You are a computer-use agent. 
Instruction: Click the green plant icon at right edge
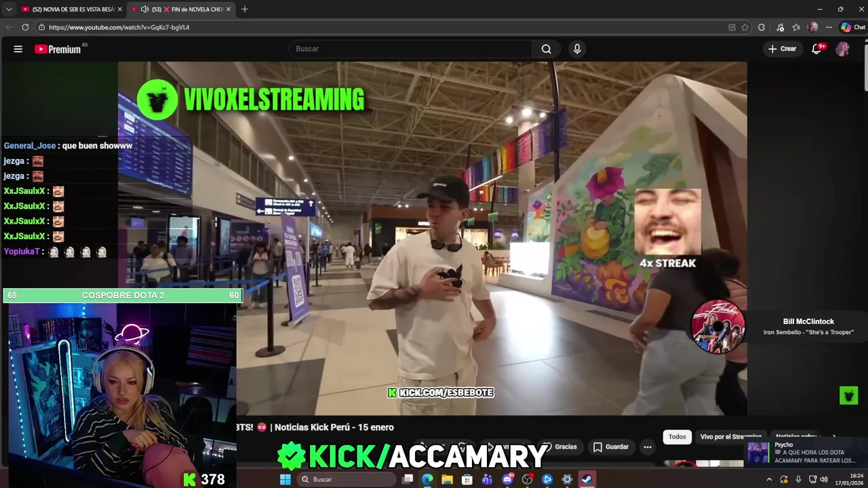click(x=848, y=395)
